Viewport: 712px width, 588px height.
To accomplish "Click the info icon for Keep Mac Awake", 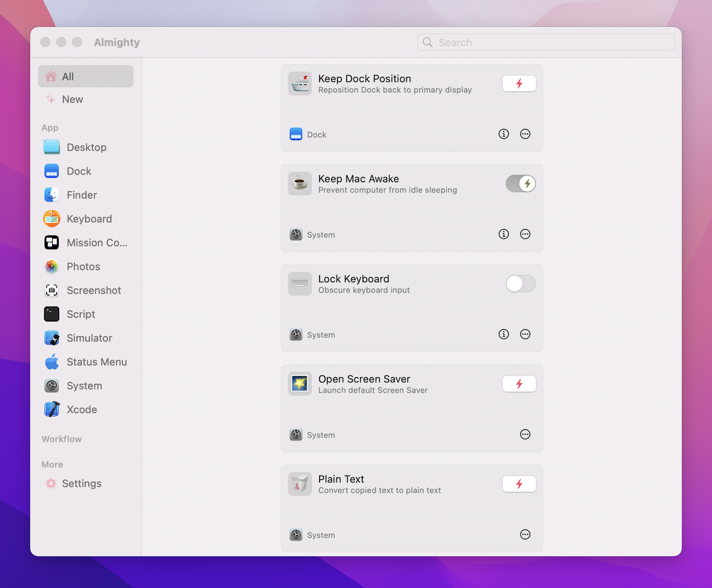I will [x=503, y=234].
